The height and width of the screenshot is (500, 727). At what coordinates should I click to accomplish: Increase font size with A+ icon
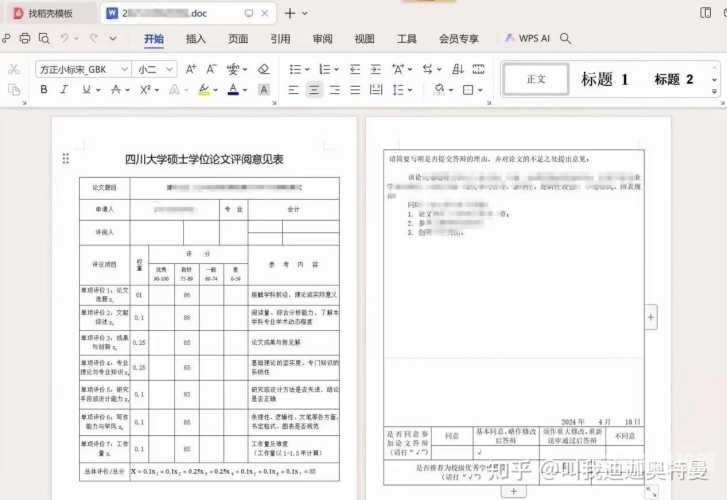click(x=191, y=69)
